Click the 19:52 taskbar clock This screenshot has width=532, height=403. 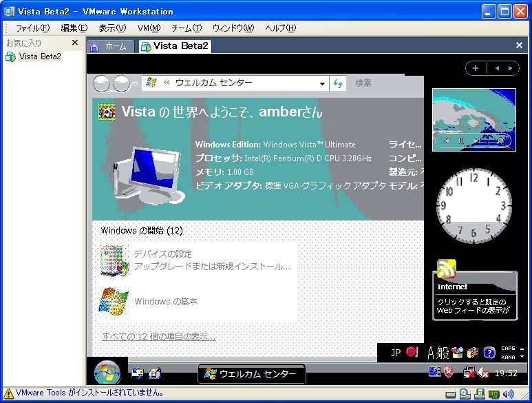click(x=506, y=373)
